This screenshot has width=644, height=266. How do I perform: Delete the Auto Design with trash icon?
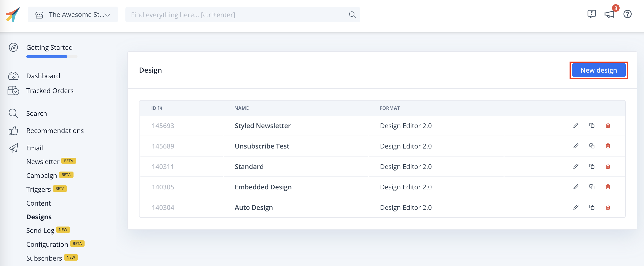(608, 207)
